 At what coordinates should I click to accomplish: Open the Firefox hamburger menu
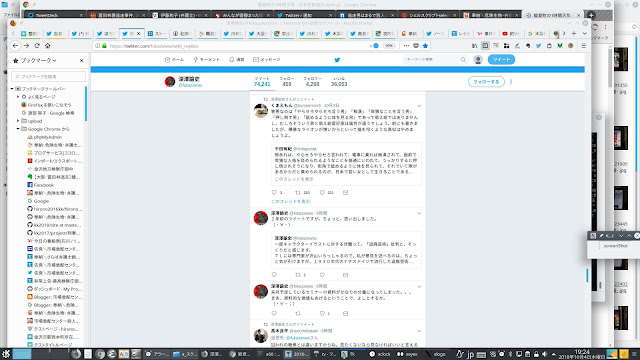(x=584, y=46)
